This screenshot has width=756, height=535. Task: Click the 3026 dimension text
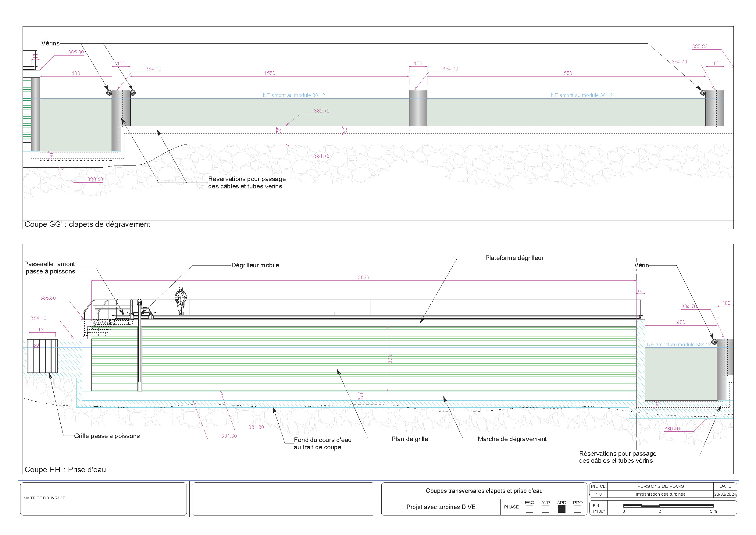click(x=363, y=277)
